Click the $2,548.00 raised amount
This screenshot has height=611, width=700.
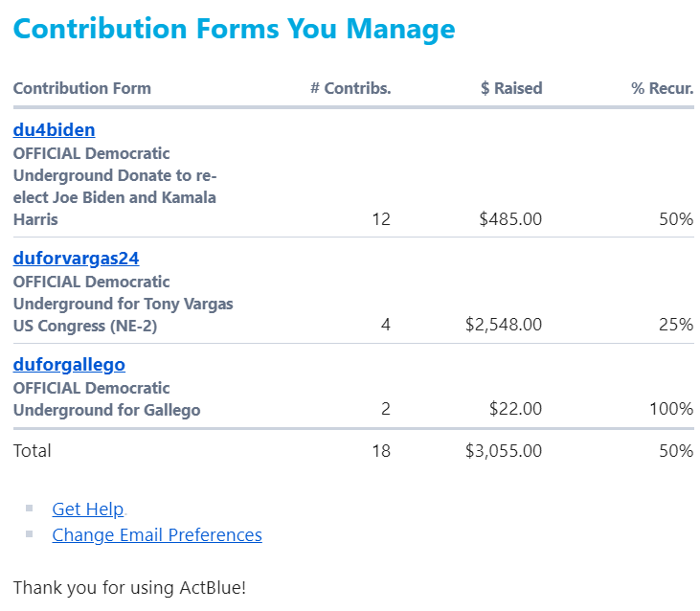(x=504, y=326)
